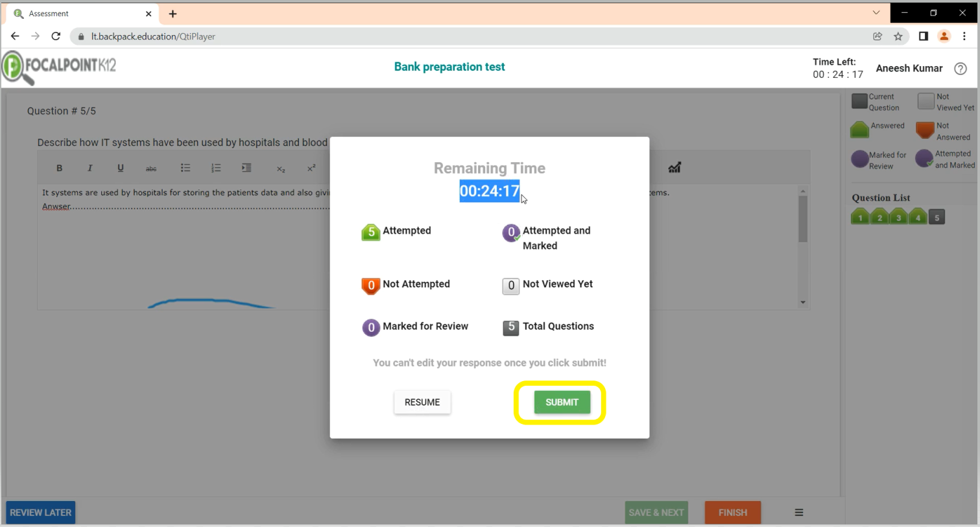Image resolution: width=980 pixels, height=527 pixels.
Task: Toggle Underline formatting in editor toolbar
Action: 120,168
